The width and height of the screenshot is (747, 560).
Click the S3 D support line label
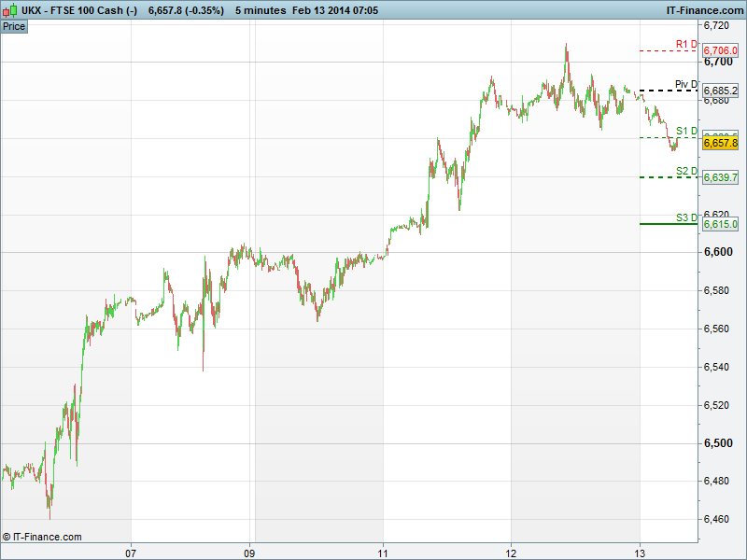(x=686, y=217)
